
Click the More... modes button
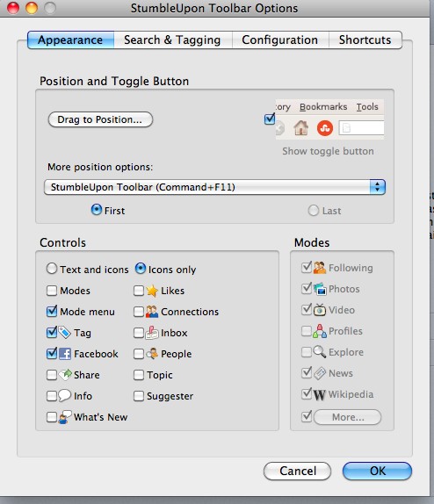348,417
